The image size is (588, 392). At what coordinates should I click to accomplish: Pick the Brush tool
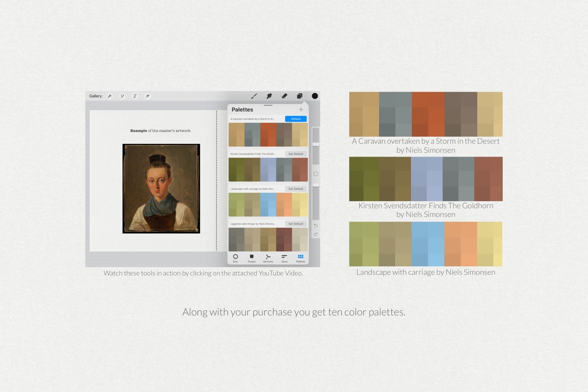click(x=254, y=96)
